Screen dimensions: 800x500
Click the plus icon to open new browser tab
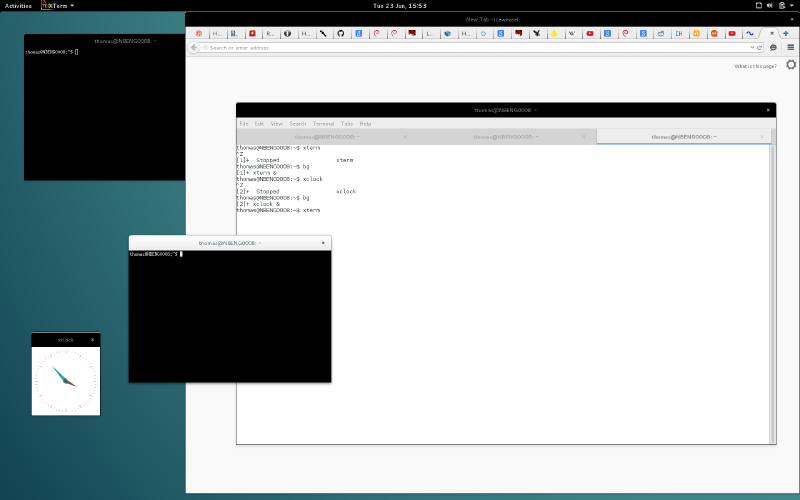tap(785, 33)
